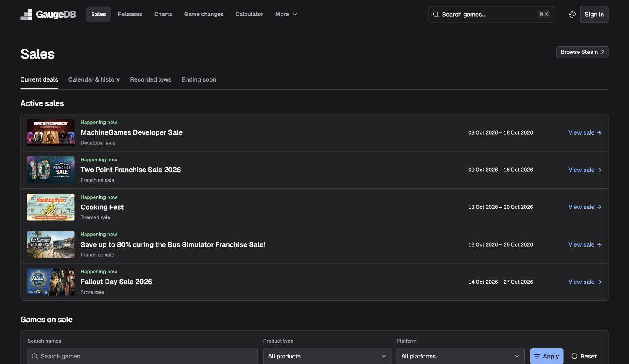This screenshot has height=364, width=629.
Task: Open the Product type dropdown showing All products
Action: 327,356
